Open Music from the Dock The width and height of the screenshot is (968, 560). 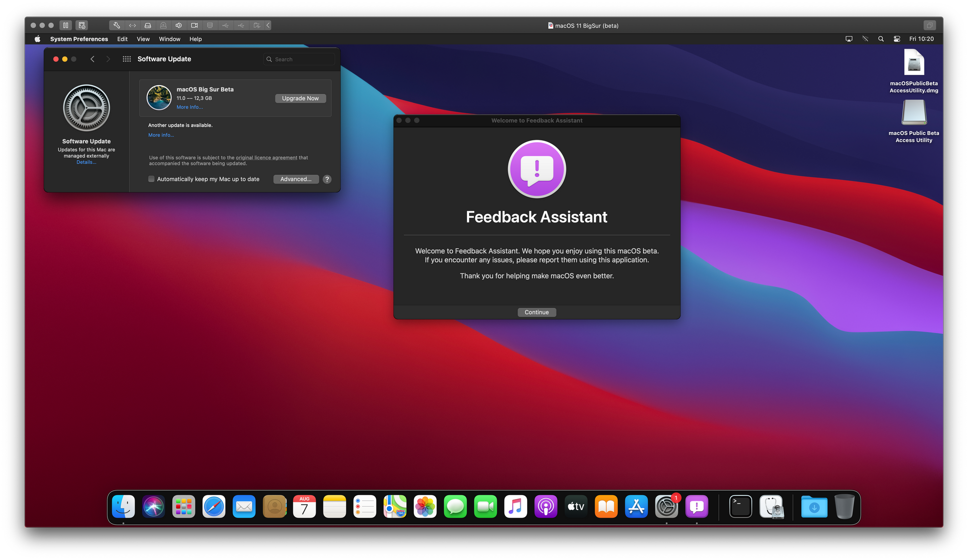pos(515,507)
